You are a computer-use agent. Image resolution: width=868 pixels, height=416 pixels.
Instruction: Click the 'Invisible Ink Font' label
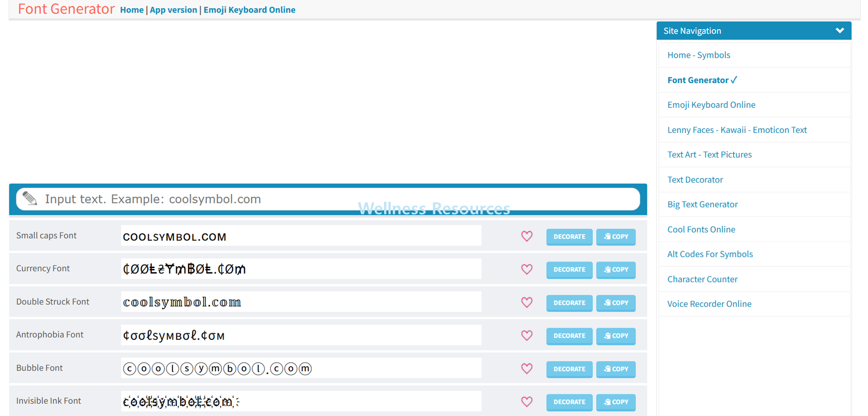coord(49,401)
